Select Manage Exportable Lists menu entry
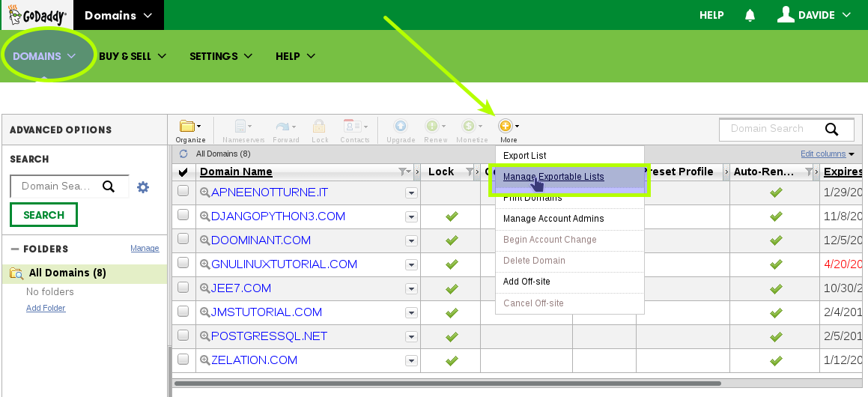The height and width of the screenshot is (397, 868). click(x=553, y=177)
